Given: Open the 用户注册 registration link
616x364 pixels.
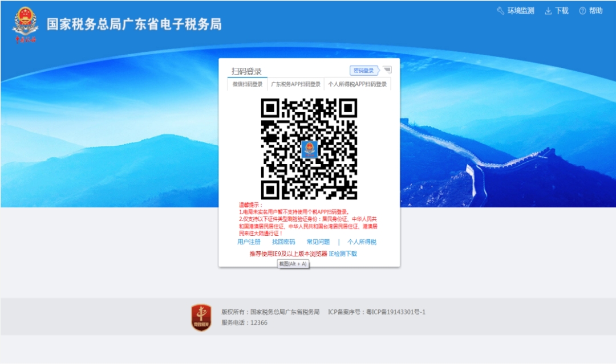Looking at the screenshot, I should [249, 242].
